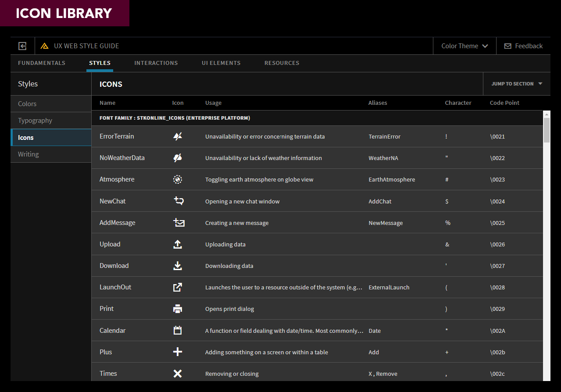
Task: Select Writing in the Styles sidebar
Action: [x=51, y=154]
